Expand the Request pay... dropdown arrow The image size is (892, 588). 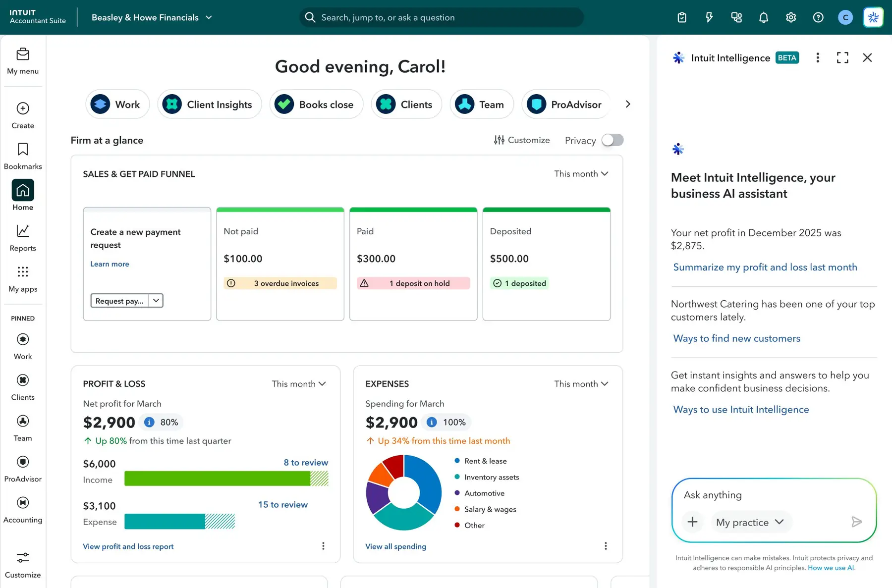coord(156,301)
